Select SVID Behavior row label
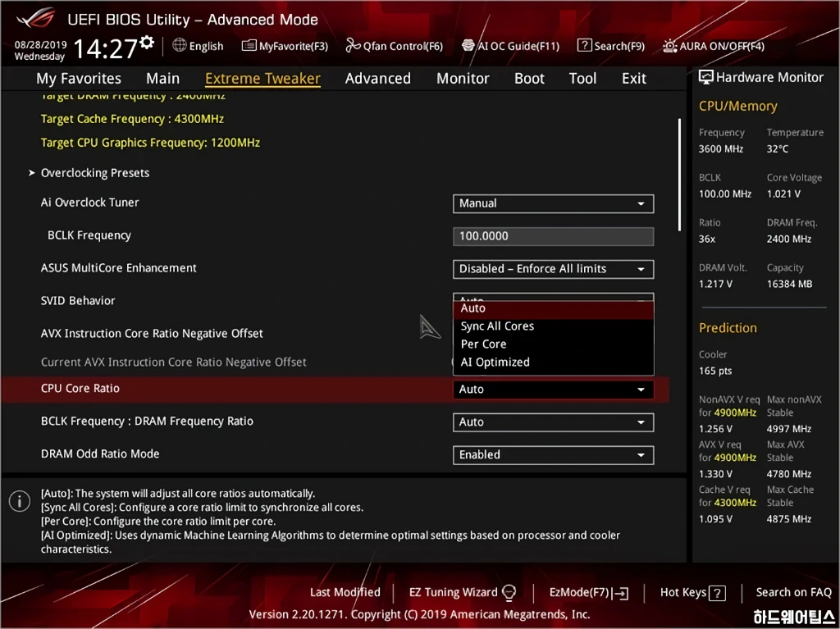 click(78, 301)
